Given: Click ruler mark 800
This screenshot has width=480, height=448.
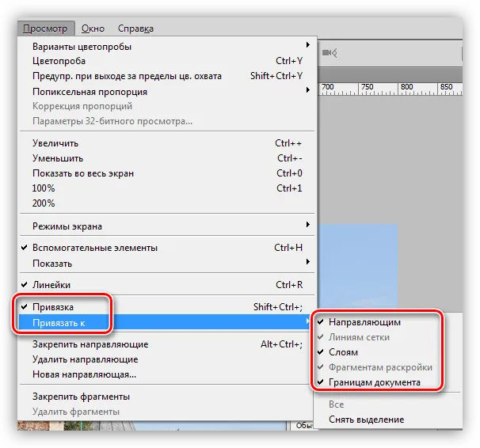Looking at the screenshot, I should [x=406, y=87].
